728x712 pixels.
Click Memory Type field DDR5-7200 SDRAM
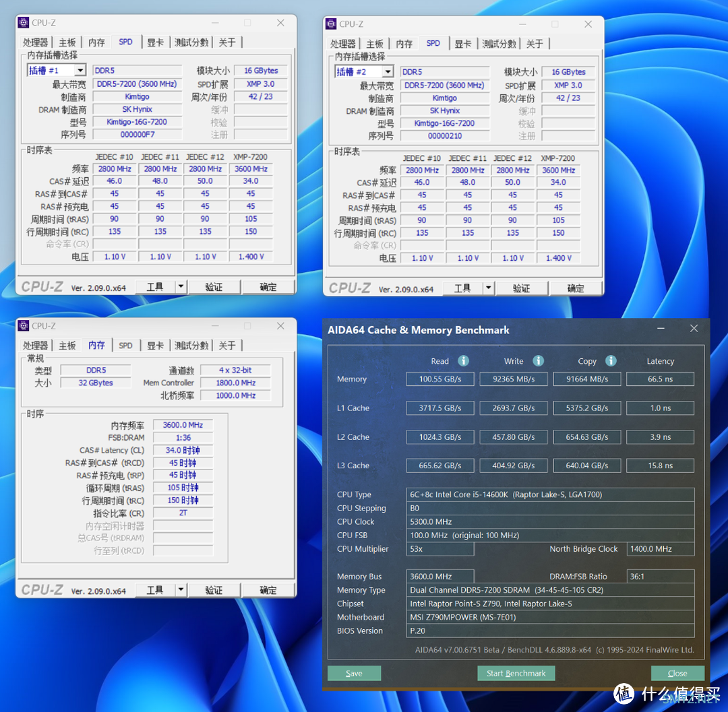[x=550, y=590]
